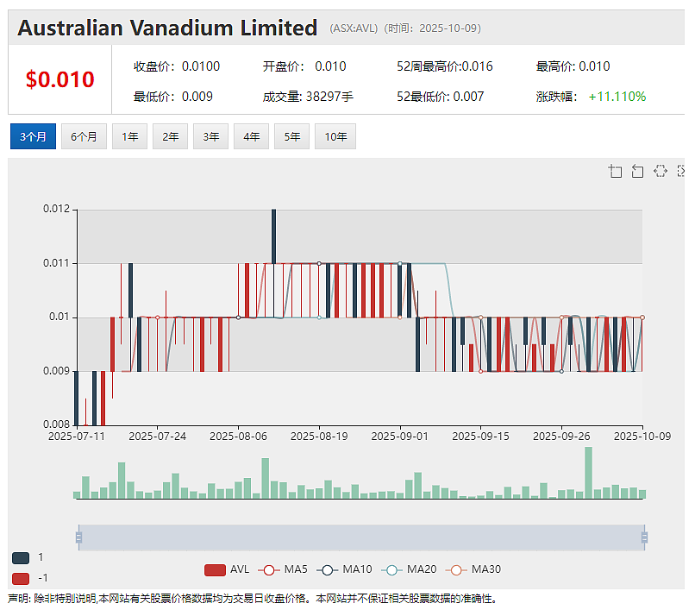Click the restore chart icon
Screen dimensions: 695x616
click(661, 171)
